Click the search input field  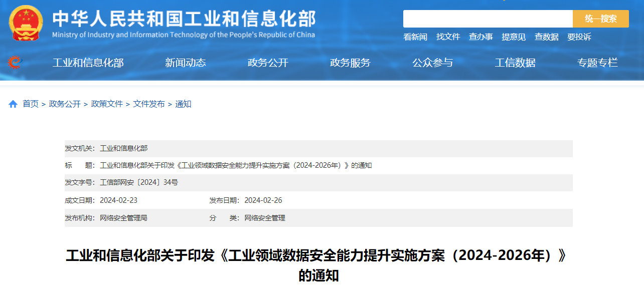point(488,19)
